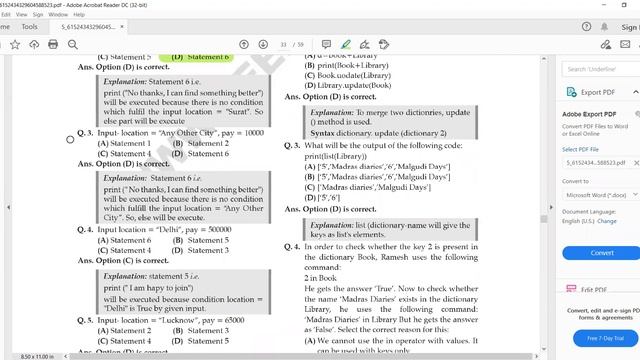Click the '2 in Book' command line
Viewport: 640px width, 360px height.
[320, 278]
